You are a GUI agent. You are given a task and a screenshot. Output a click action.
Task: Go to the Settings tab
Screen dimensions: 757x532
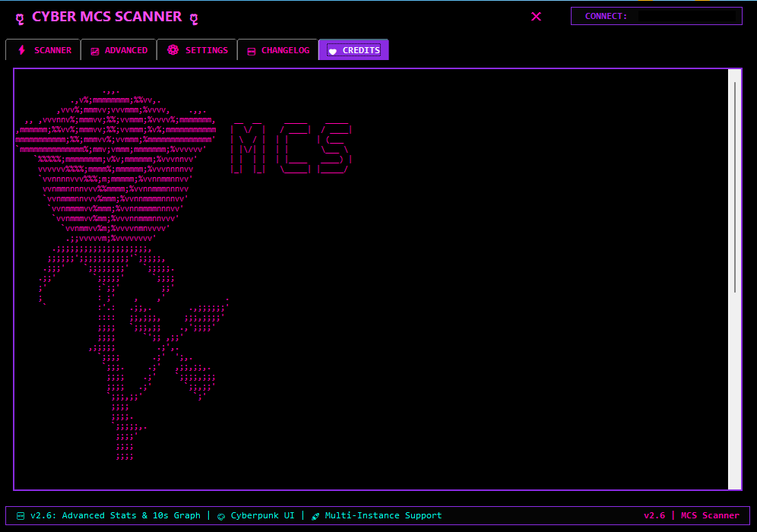coord(198,50)
